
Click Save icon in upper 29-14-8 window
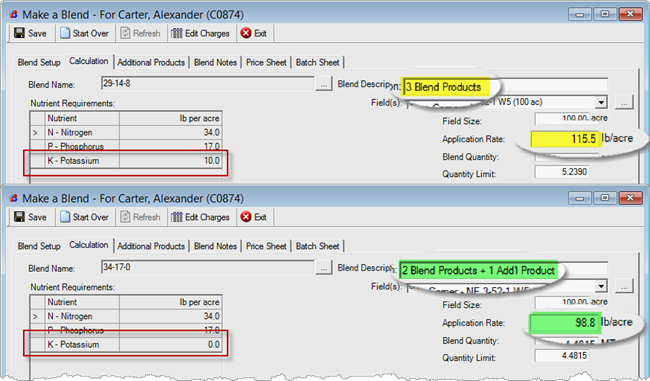19,33
